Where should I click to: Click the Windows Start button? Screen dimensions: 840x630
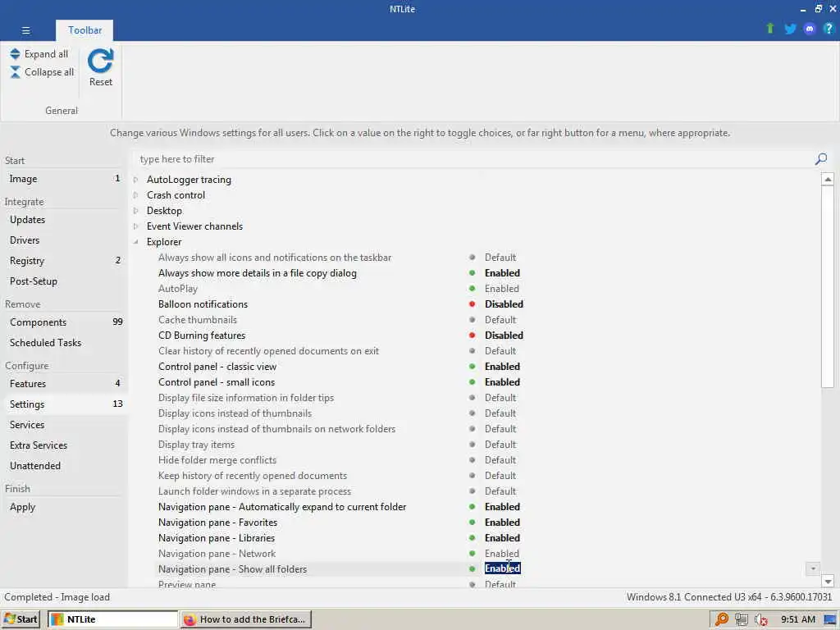coord(21,619)
